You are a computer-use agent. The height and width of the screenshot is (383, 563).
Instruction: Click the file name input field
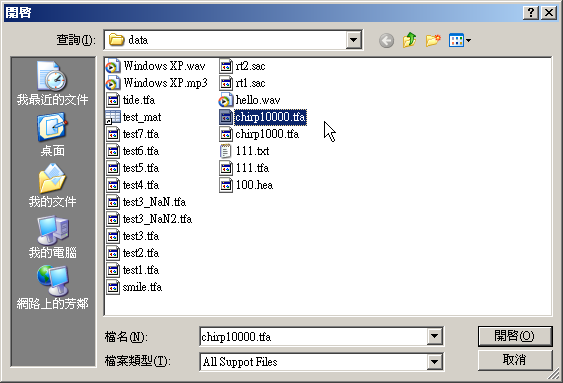point(313,337)
